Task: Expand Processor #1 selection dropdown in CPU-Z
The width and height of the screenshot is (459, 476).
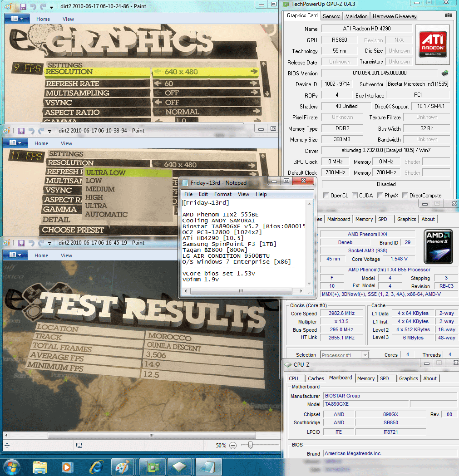Action: [x=365, y=355]
